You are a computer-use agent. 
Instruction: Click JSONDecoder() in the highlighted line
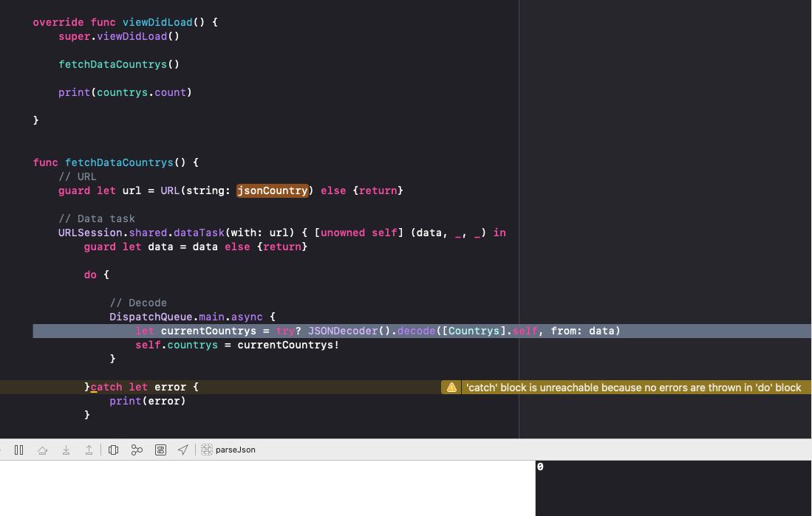pos(349,331)
